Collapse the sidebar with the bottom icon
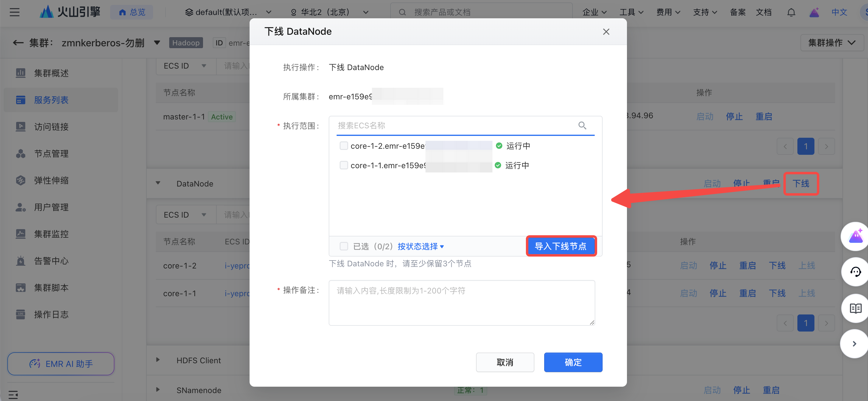Screen dimensions: 868x401 [x=13, y=394]
